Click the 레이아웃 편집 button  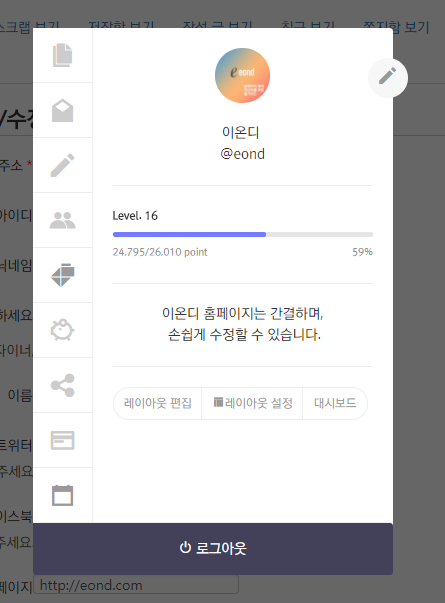point(157,403)
